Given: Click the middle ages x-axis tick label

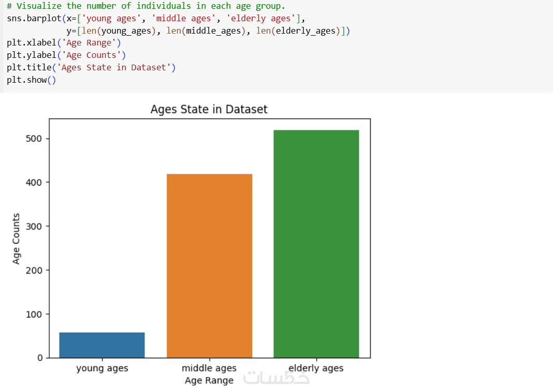Looking at the screenshot, I should tap(209, 368).
